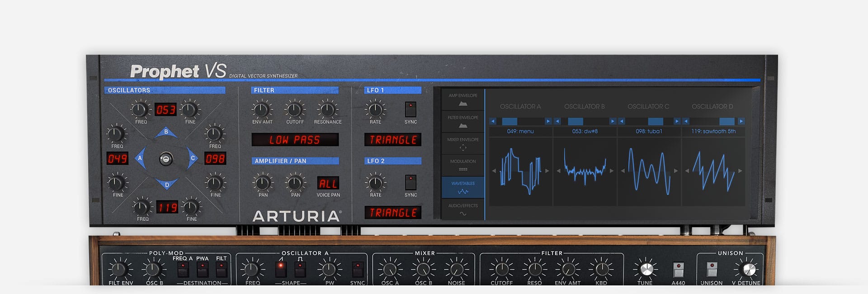The image size is (868, 294).
Task: Click Oscillator B wavetable scroll right arrow
Action: (613, 121)
